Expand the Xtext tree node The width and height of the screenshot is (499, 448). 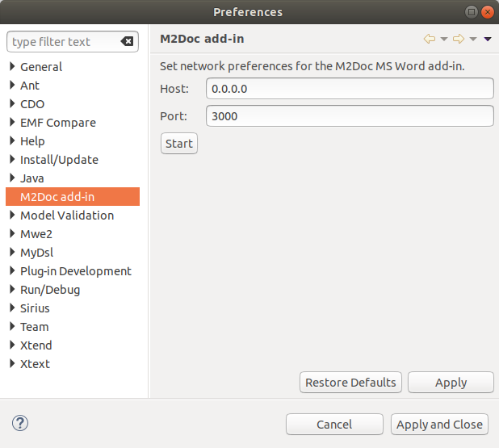[x=12, y=363]
